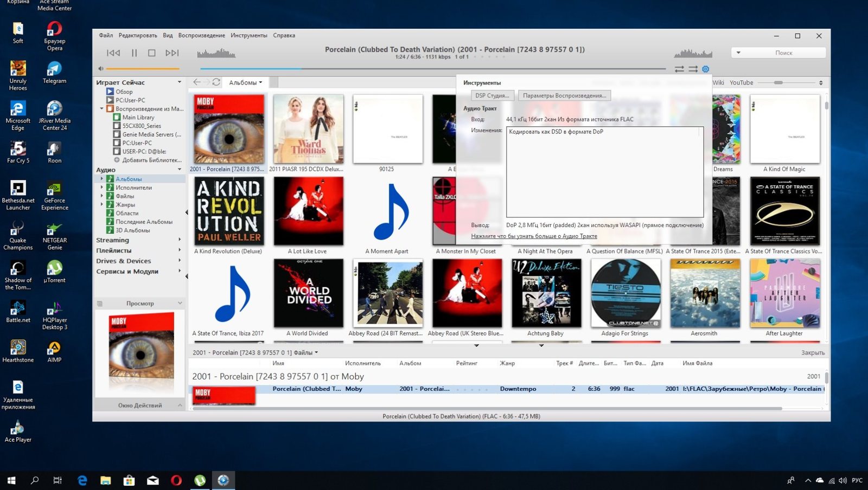
Task: Open Windows Start menu
Action: 11,480
